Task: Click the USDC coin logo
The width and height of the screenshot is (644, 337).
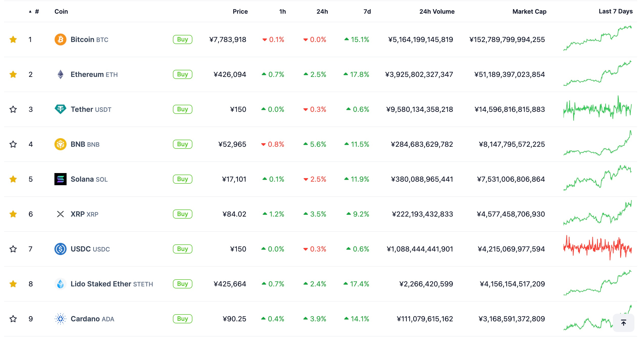Action: tap(61, 249)
